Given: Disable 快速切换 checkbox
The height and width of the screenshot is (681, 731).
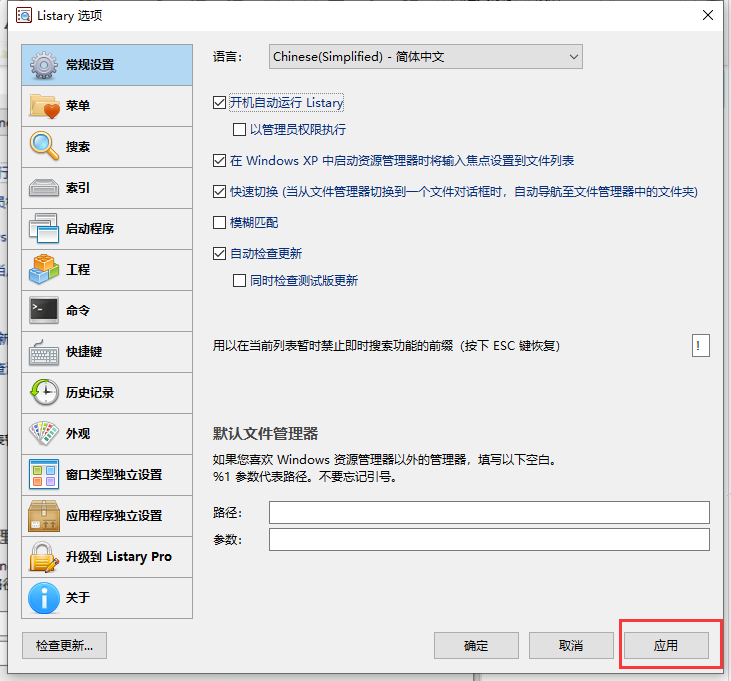Looking at the screenshot, I should tap(220, 192).
